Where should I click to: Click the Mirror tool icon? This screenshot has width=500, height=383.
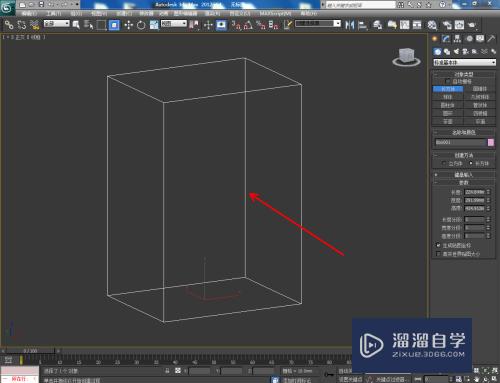349,25
